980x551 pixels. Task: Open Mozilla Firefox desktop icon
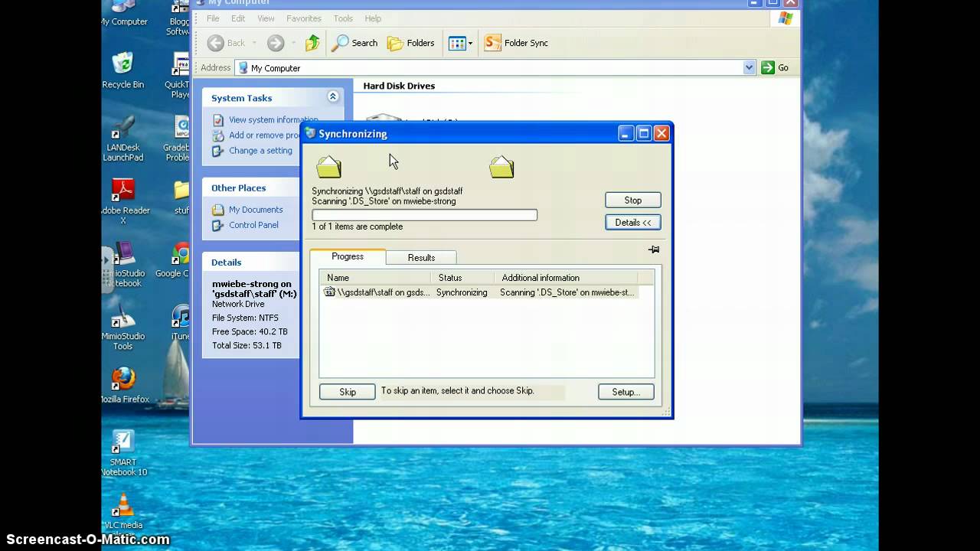pyautogui.click(x=125, y=385)
